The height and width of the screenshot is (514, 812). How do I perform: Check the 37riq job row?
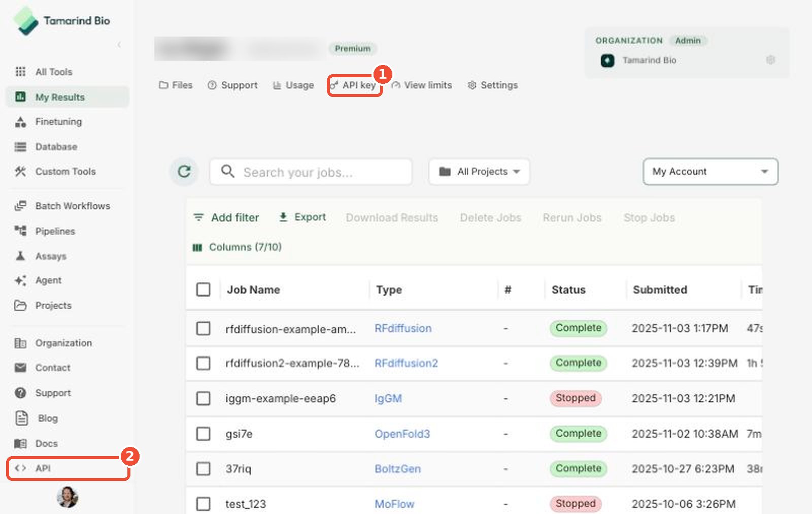[204, 468]
